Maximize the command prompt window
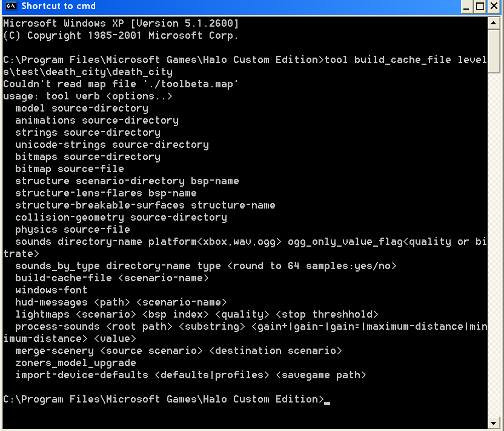The width and height of the screenshot is (504, 431). 480,7
